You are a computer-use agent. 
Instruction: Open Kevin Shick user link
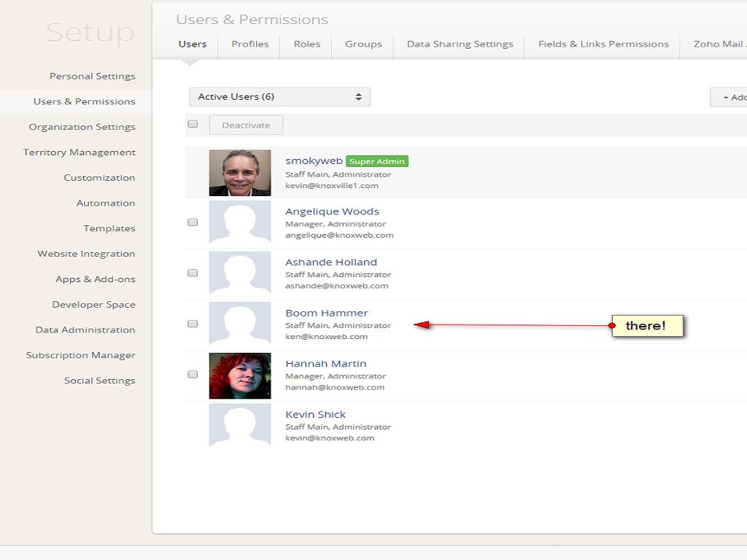pos(315,414)
